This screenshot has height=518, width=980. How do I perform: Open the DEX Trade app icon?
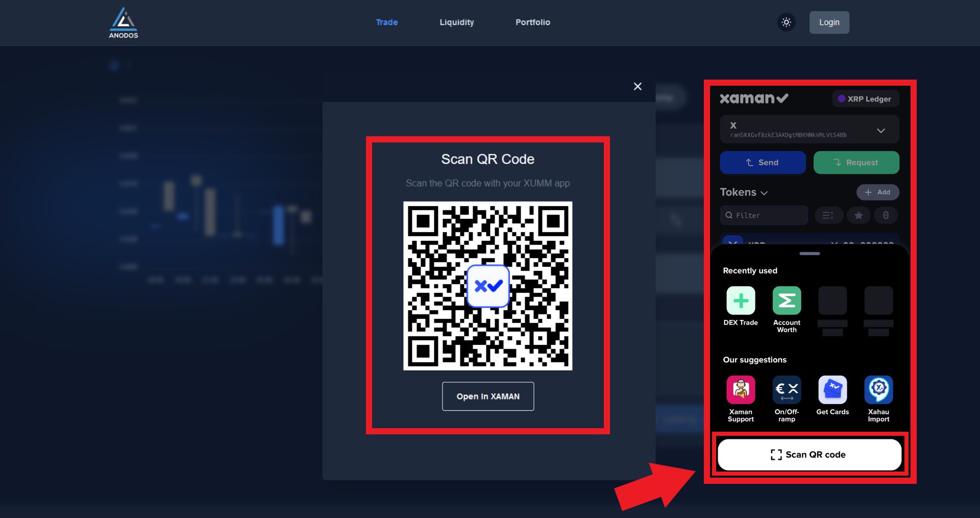pyautogui.click(x=741, y=301)
